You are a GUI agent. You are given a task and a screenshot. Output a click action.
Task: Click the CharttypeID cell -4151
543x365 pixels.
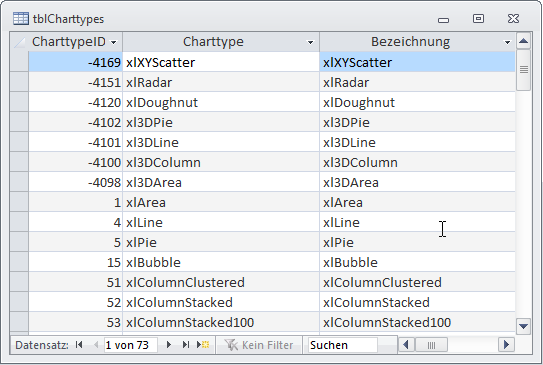tap(75, 82)
